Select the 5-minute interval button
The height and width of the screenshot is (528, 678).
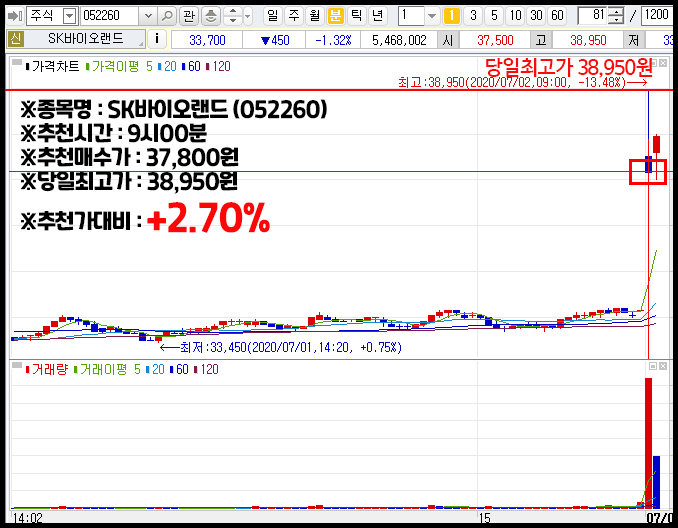tap(494, 16)
